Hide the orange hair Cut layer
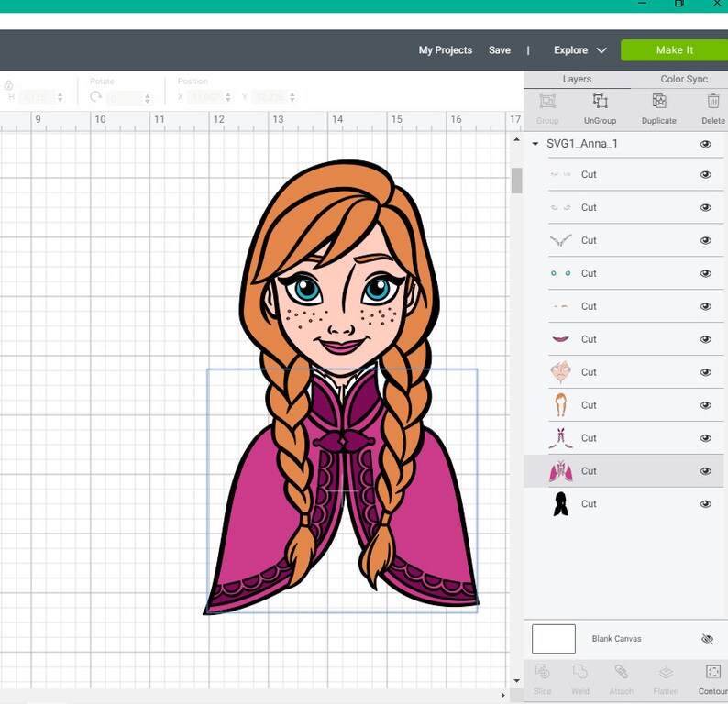Screen dimensions: 728x704 tap(705, 405)
